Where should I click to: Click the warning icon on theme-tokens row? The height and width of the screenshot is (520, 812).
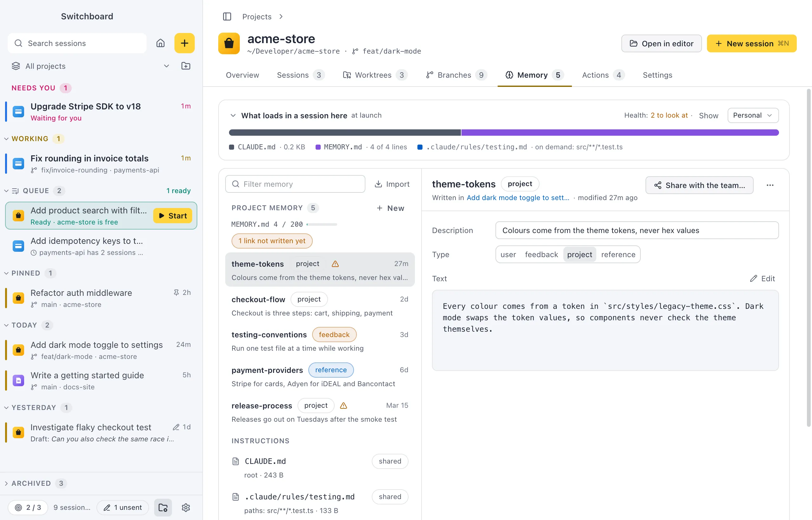pos(335,264)
